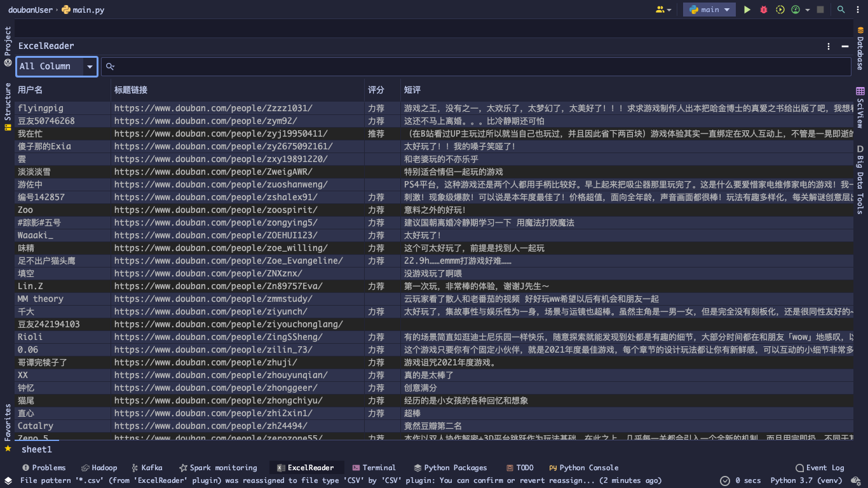Open ExcelReader panel options menu
This screenshot has width=868, height=488.
(x=829, y=46)
